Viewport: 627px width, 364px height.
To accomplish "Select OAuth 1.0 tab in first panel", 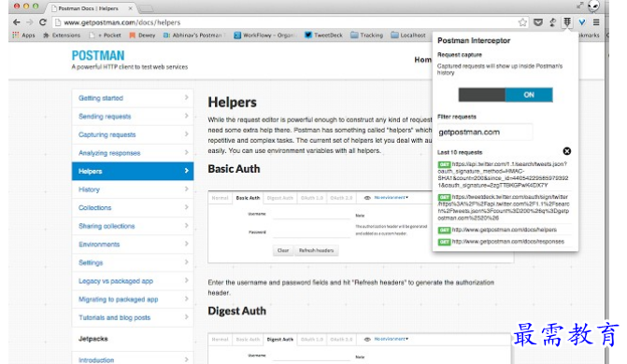I will click(x=312, y=198).
